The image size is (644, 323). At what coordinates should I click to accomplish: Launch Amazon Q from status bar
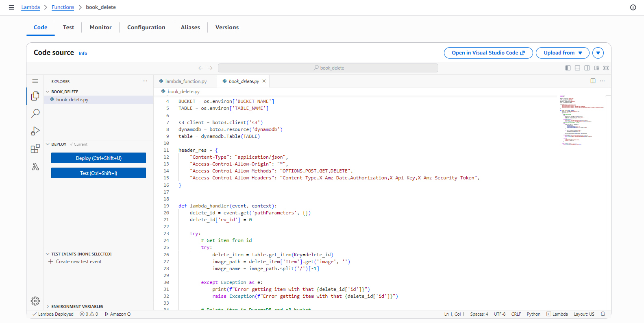[118, 314]
